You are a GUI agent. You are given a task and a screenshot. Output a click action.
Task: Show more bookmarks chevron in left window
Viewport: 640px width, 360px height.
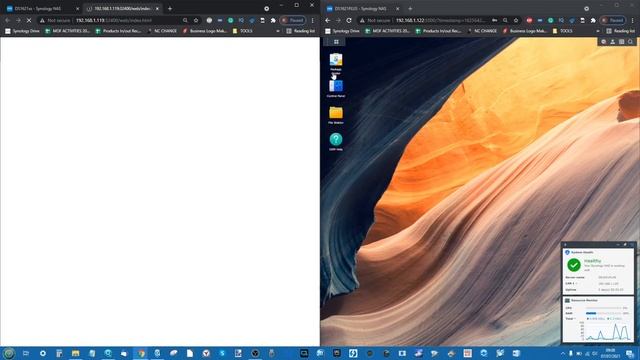(x=278, y=31)
